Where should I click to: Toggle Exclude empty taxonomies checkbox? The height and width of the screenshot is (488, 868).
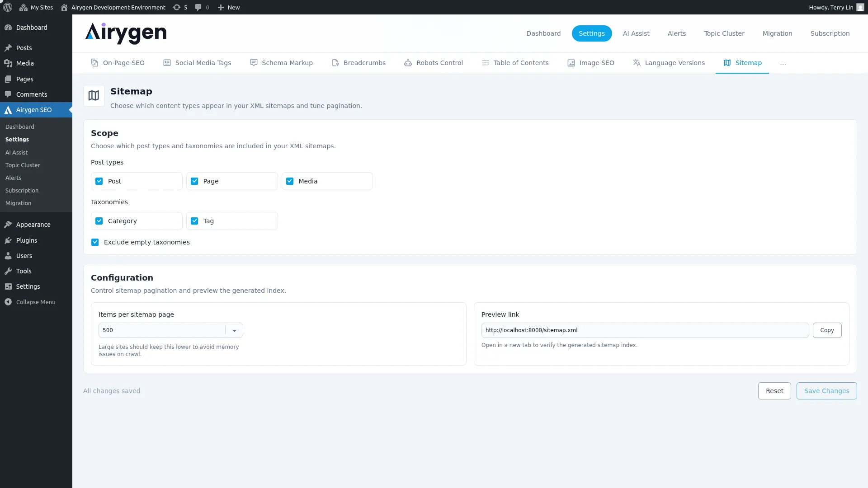[x=95, y=242]
